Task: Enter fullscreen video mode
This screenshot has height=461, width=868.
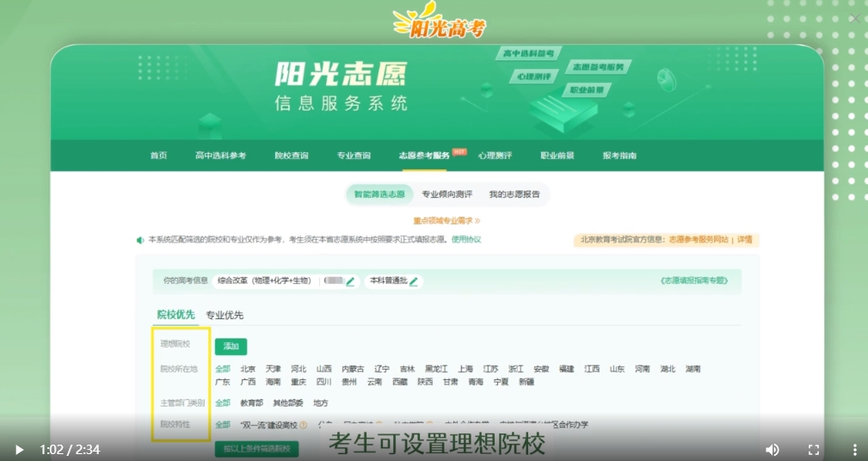Action: pyautogui.click(x=814, y=449)
